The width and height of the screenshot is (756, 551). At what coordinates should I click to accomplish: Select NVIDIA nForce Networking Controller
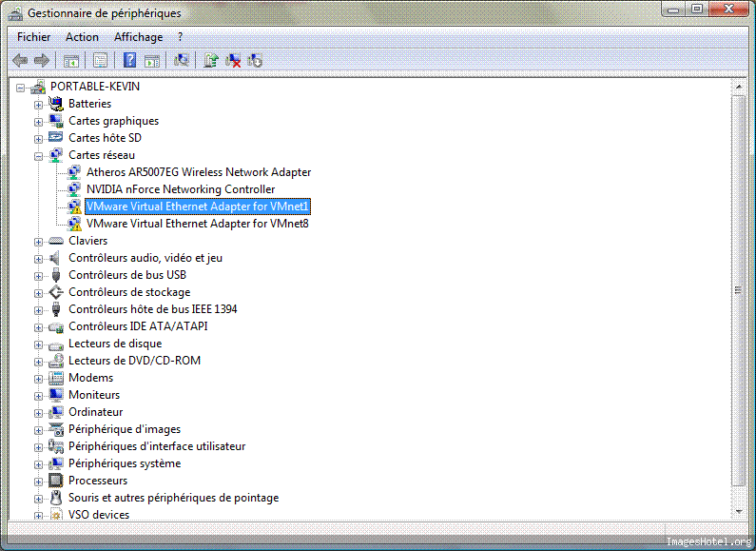tap(181, 189)
